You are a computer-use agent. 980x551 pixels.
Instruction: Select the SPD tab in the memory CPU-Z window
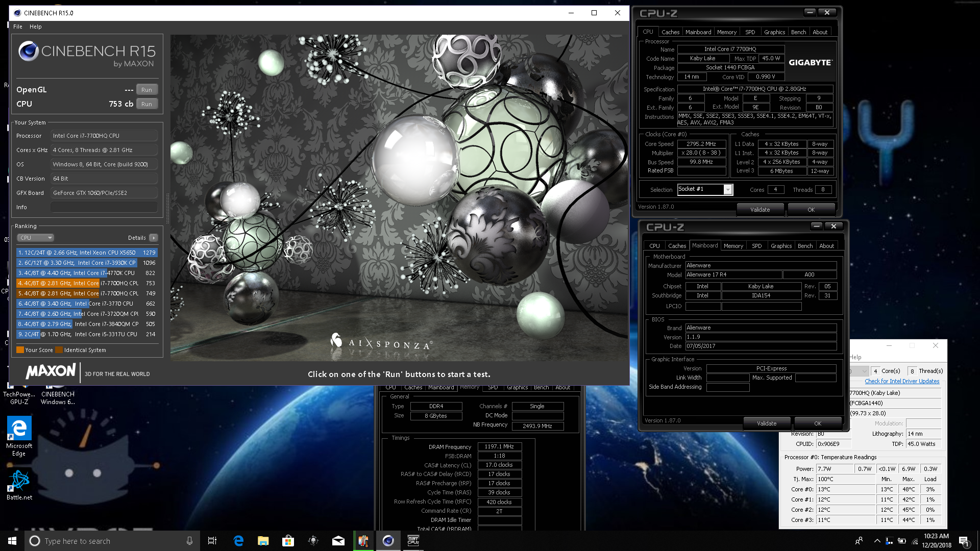pos(493,388)
